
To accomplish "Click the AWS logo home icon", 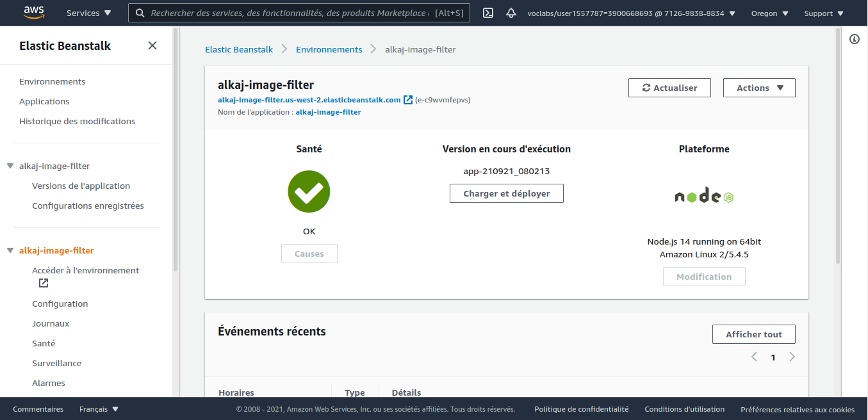I will pos(34,12).
